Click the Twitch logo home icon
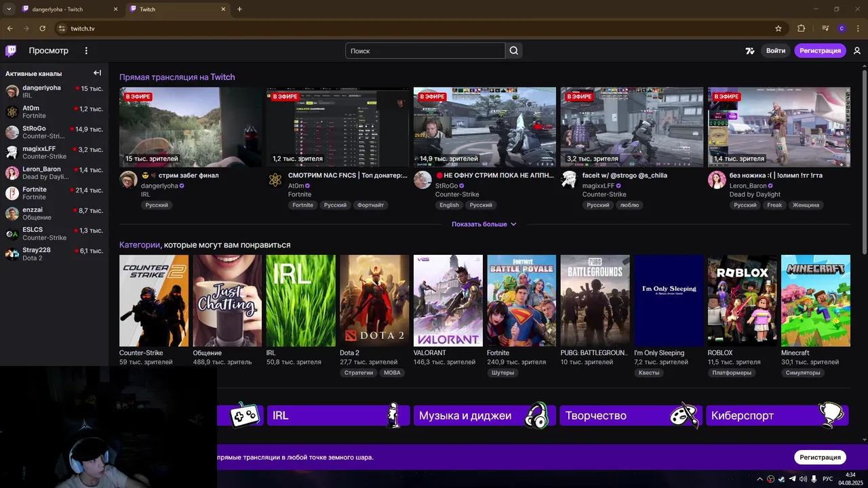 (11, 51)
